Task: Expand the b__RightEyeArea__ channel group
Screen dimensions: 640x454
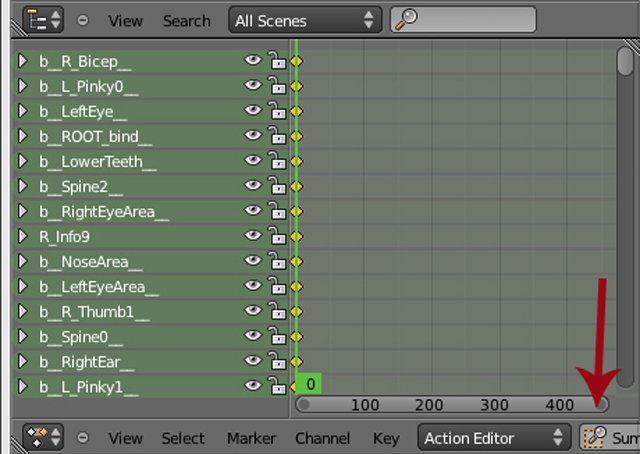Action: click(x=23, y=212)
